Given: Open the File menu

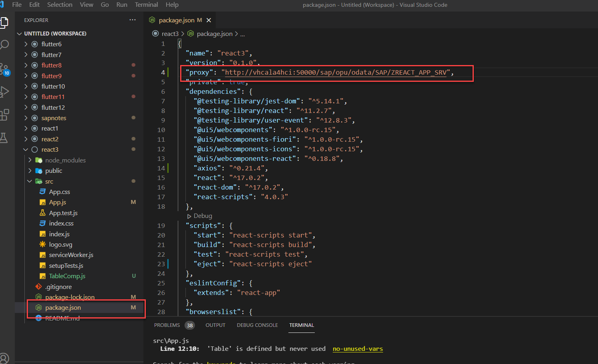Looking at the screenshot, I should 17,5.
